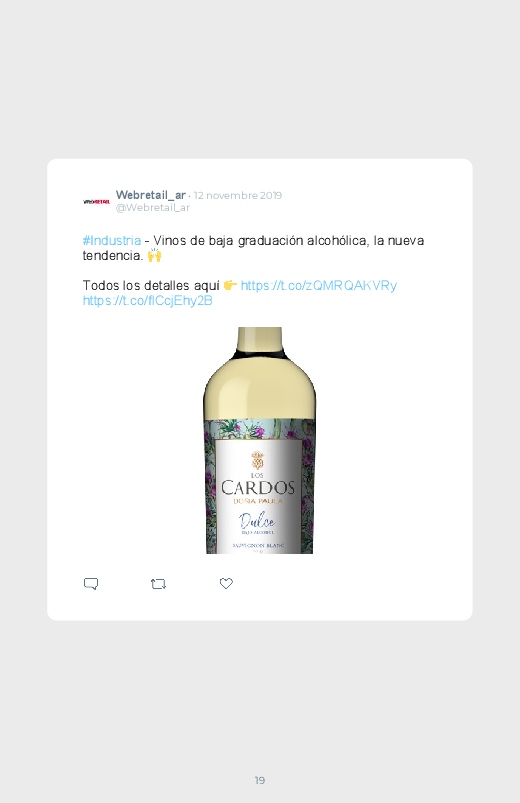Open the Webretail logo avatar
The image size is (520, 803).
(96, 202)
